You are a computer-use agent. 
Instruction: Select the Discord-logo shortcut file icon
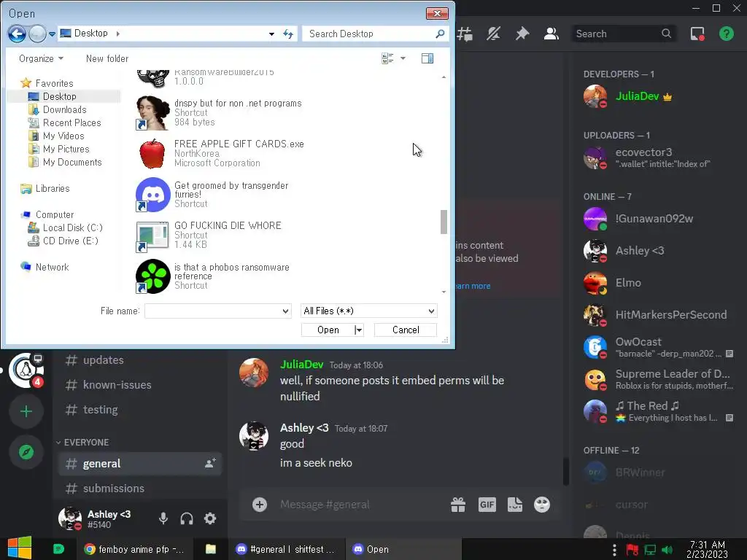[153, 195]
